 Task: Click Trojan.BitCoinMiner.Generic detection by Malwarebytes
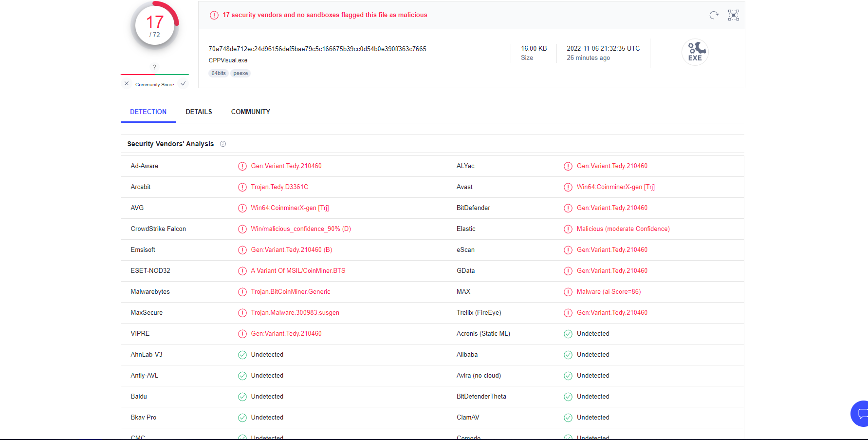tap(291, 292)
